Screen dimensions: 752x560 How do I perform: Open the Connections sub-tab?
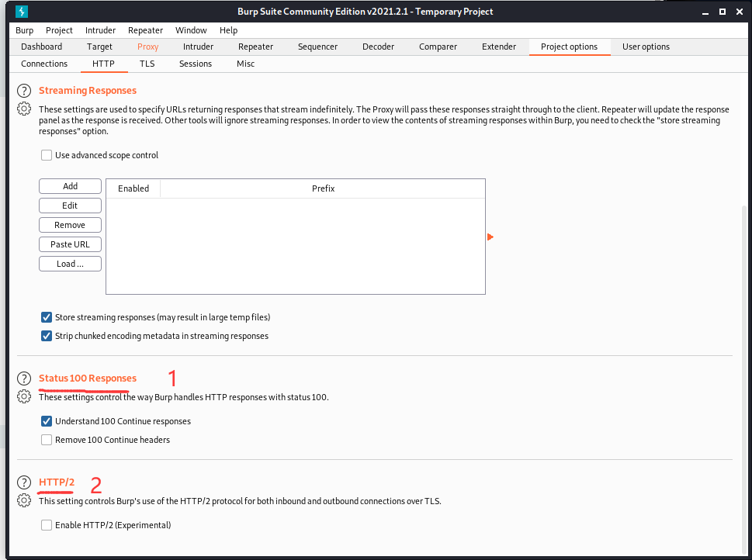(44, 64)
